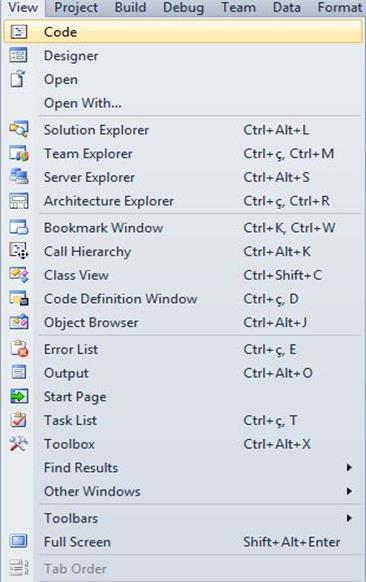Viewport: 366px width, 582px height.
Task: Click the Team Explorer icon
Action: click(x=19, y=154)
